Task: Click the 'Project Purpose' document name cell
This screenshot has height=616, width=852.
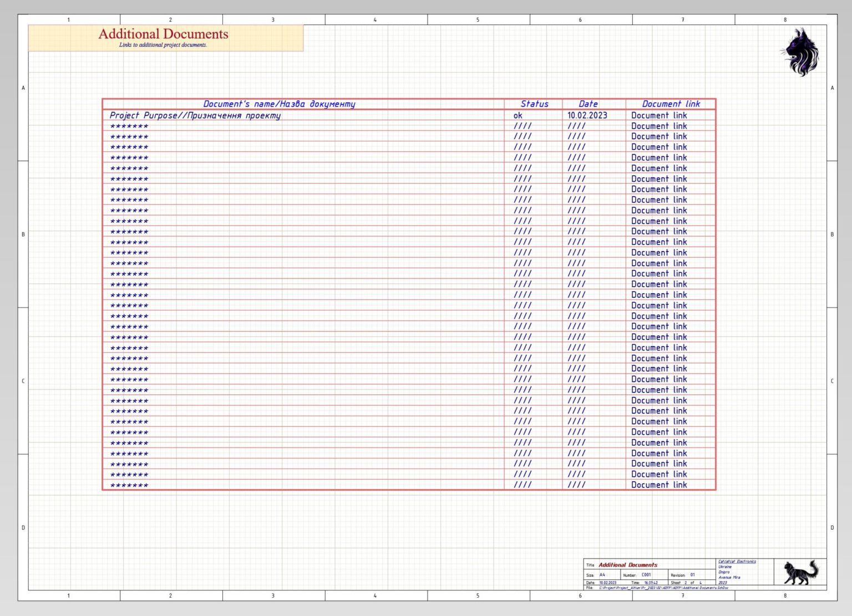Action: [x=195, y=115]
